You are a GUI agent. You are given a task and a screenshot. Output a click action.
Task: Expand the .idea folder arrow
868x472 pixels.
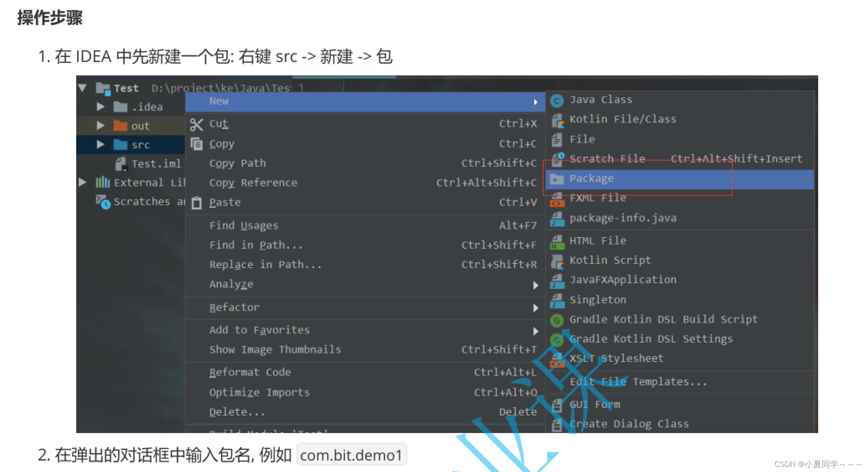tap(100, 106)
